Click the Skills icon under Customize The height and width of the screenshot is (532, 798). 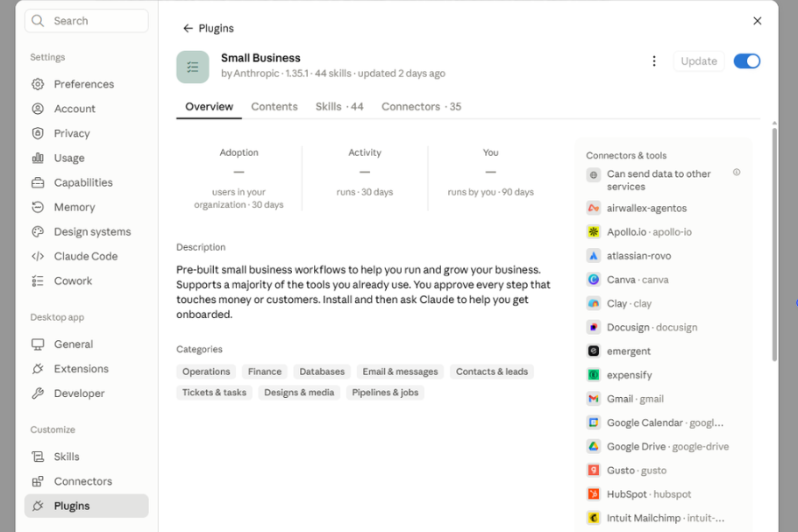click(38, 457)
